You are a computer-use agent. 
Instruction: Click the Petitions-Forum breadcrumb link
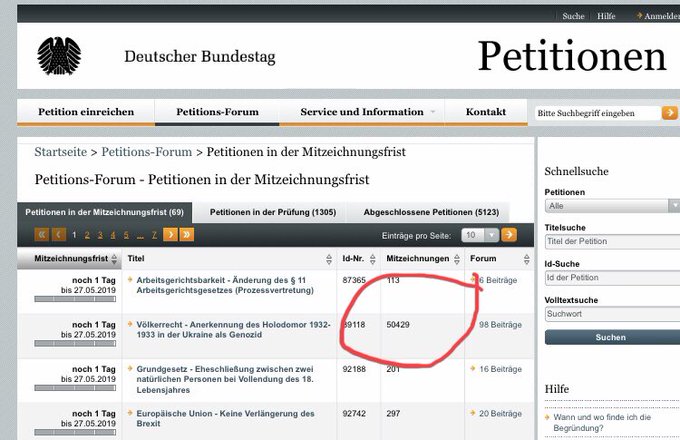147,152
